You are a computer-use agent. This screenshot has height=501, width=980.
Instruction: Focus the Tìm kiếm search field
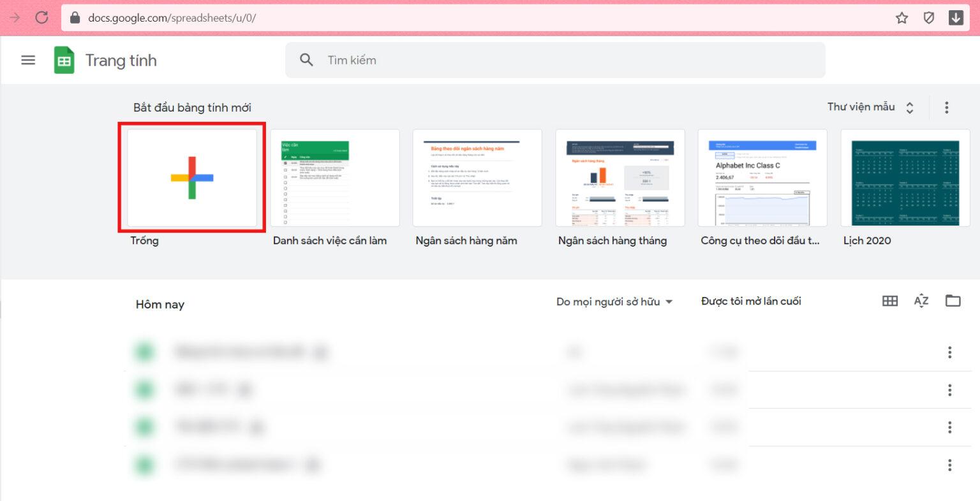click(555, 60)
